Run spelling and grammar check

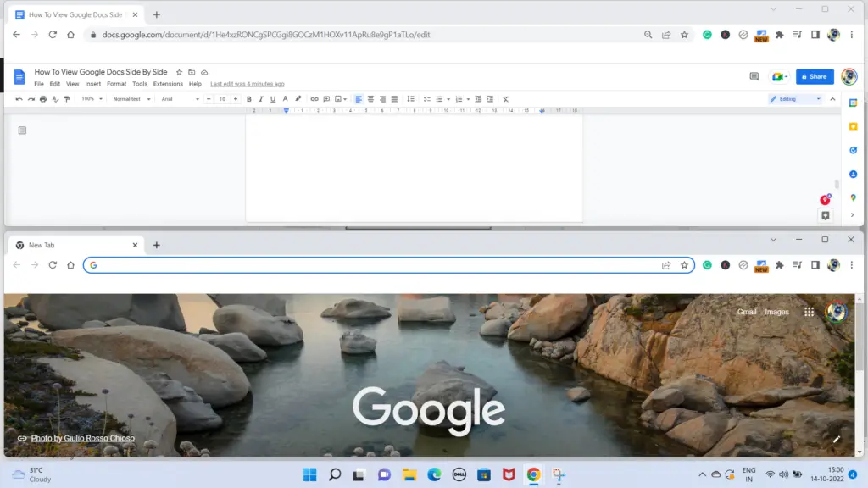click(x=55, y=99)
